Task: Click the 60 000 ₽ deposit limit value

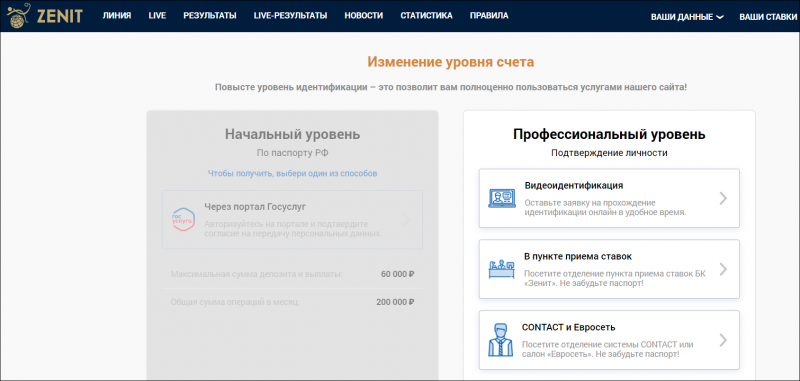Action: (x=397, y=274)
